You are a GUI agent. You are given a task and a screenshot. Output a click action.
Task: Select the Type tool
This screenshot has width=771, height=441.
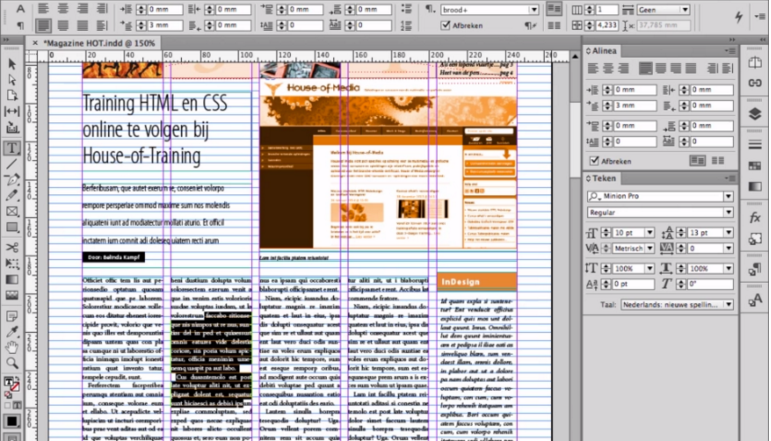coord(12,147)
